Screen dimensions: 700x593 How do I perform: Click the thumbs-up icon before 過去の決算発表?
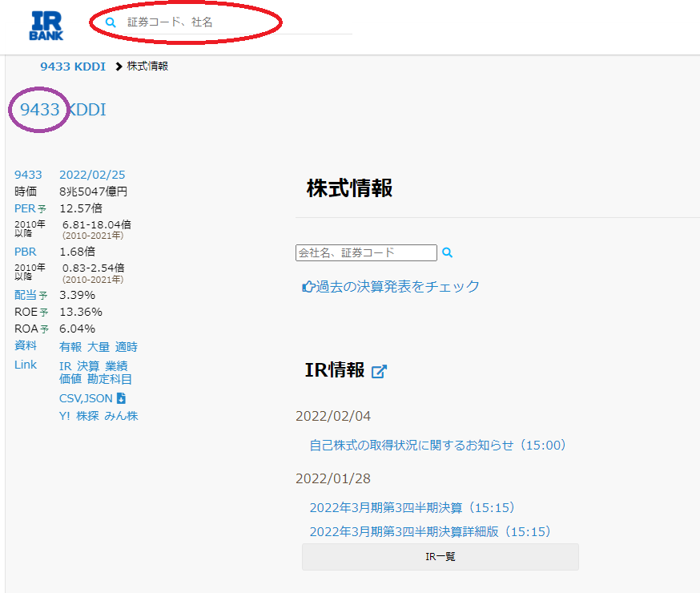[x=308, y=287]
